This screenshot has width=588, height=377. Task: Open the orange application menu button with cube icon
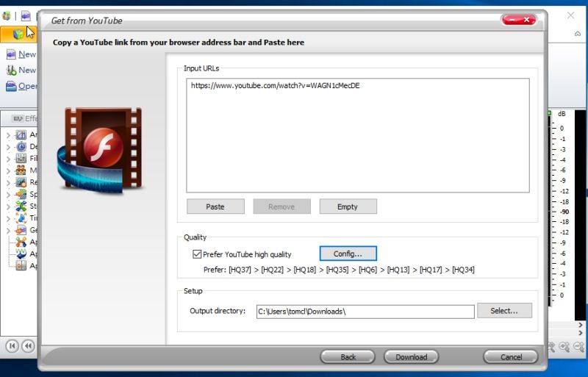tap(18, 34)
